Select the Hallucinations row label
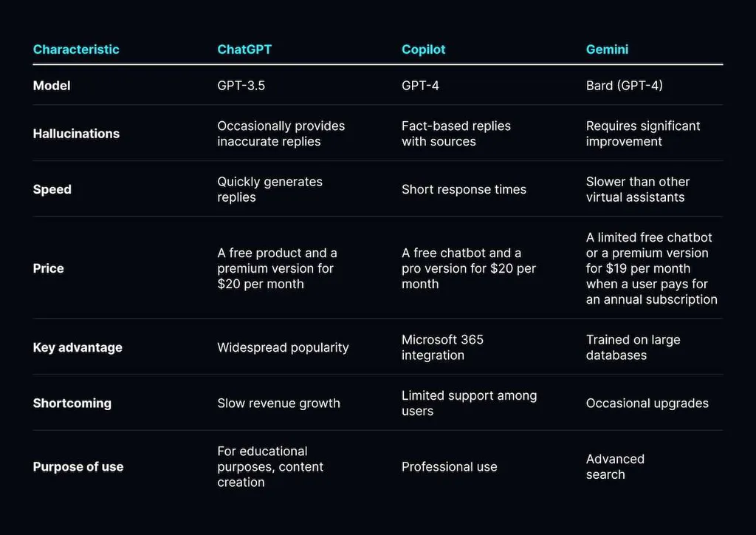The height and width of the screenshot is (535, 756). [x=76, y=134]
